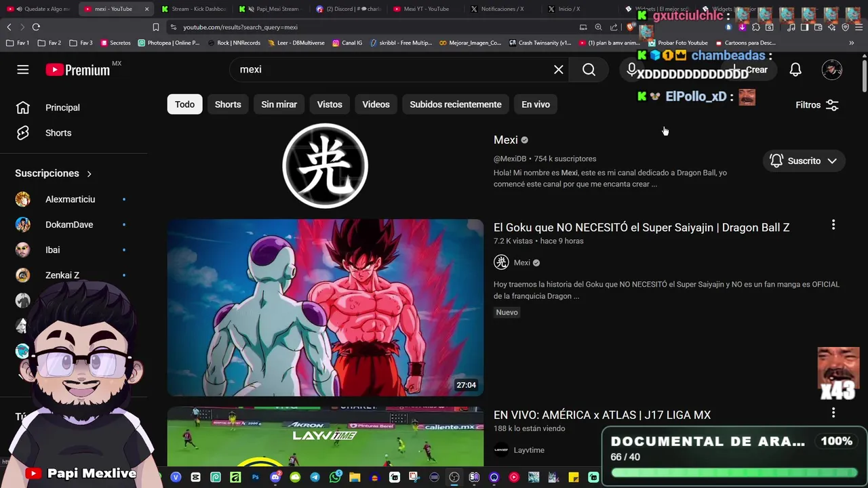Open File Explorer from the taskbar
This screenshot has width=868, height=488.
(355, 477)
